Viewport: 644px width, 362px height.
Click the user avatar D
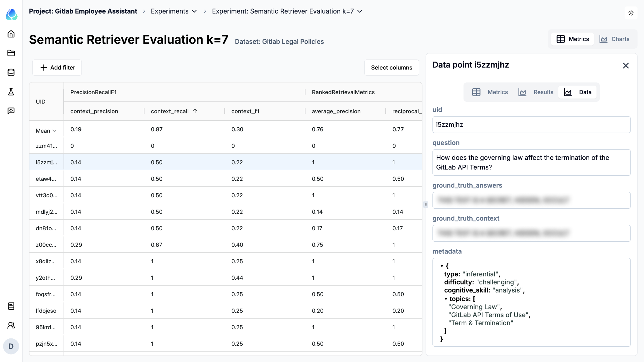[11, 346]
